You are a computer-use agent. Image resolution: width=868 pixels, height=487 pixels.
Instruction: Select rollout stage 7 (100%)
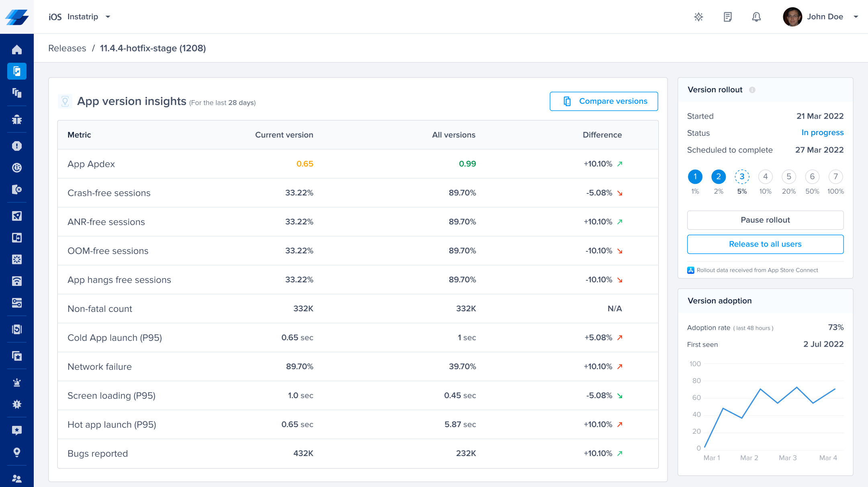tap(835, 177)
